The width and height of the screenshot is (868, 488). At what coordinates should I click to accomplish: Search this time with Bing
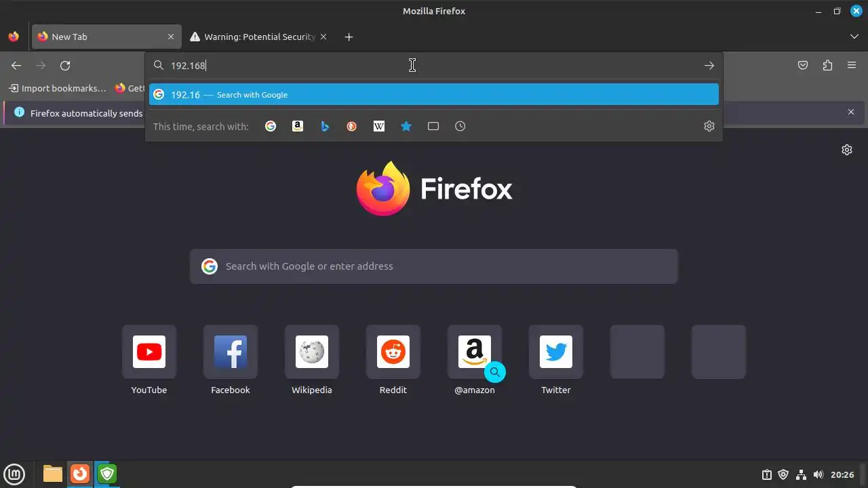[325, 126]
